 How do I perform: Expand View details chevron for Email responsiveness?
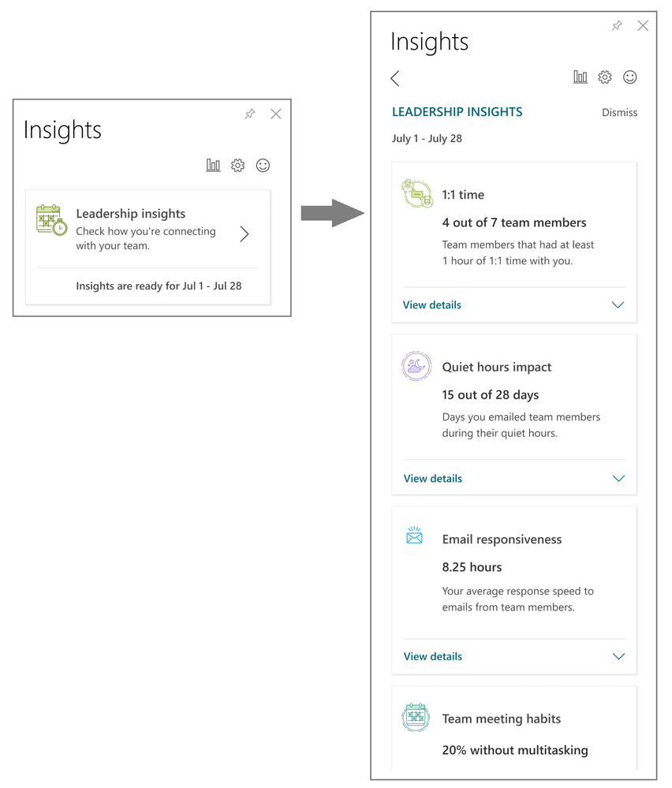coord(618,656)
